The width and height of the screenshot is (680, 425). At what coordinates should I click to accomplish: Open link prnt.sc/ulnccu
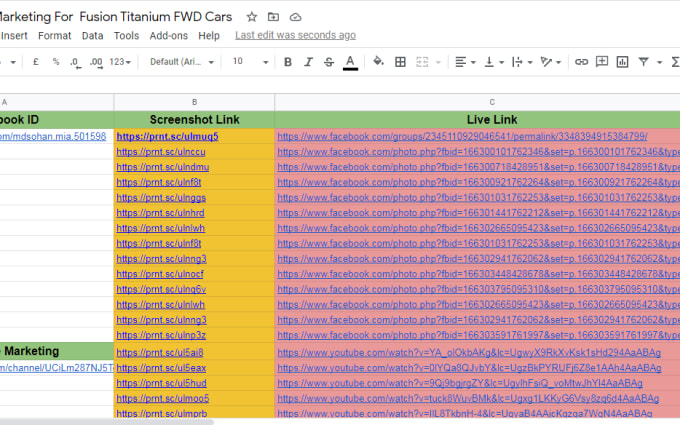161,152
